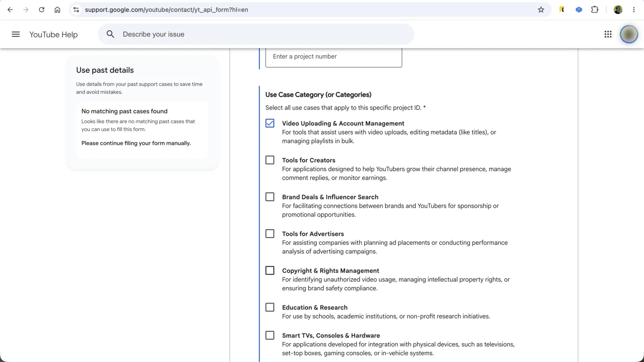The width and height of the screenshot is (644, 362).
Task: Open the YouTube Help hamburger menu
Action: pos(16,34)
